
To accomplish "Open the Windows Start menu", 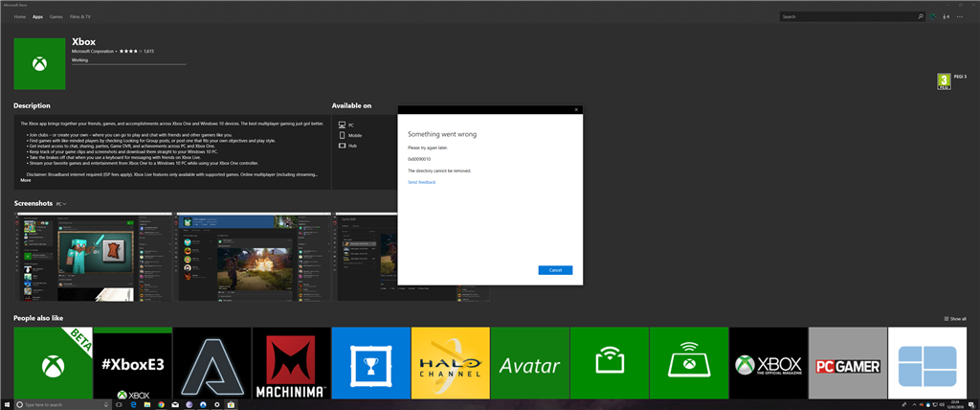I will point(7,404).
